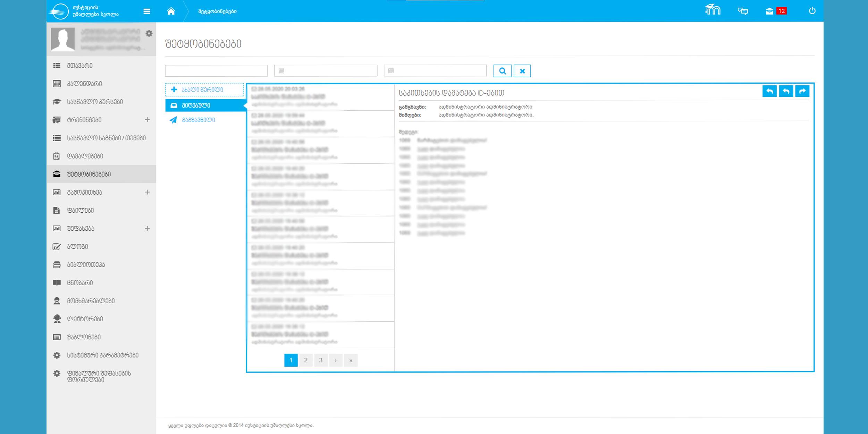868x434 pixels.
Task: Open the second date filter calendar field
Action: click(435, 71)
